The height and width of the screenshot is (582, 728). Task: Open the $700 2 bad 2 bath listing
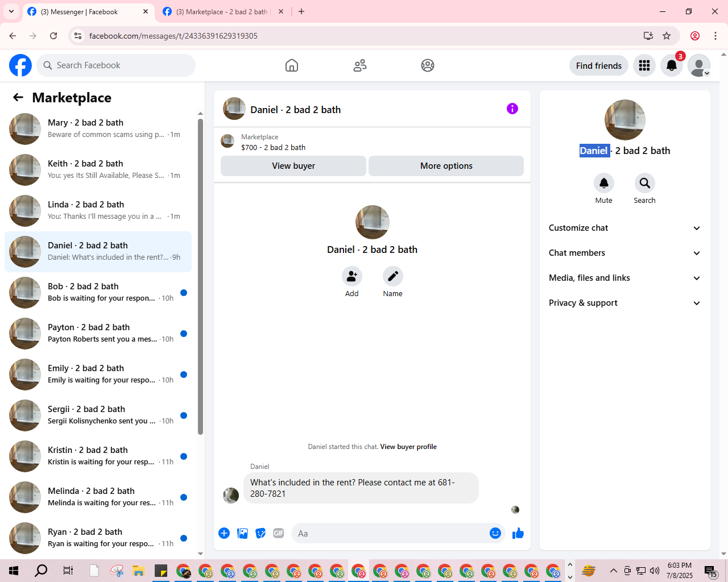point(273,147)
